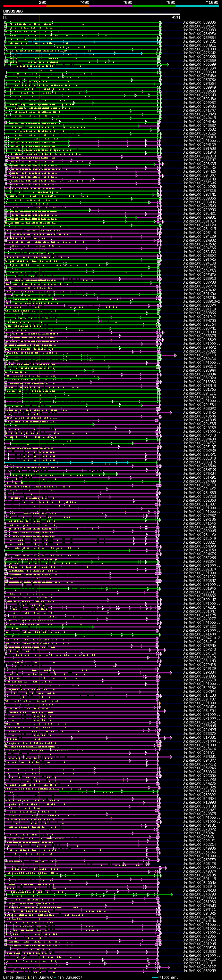Select the UniRef100_A5BQP2 label

[x=199, y=408]
